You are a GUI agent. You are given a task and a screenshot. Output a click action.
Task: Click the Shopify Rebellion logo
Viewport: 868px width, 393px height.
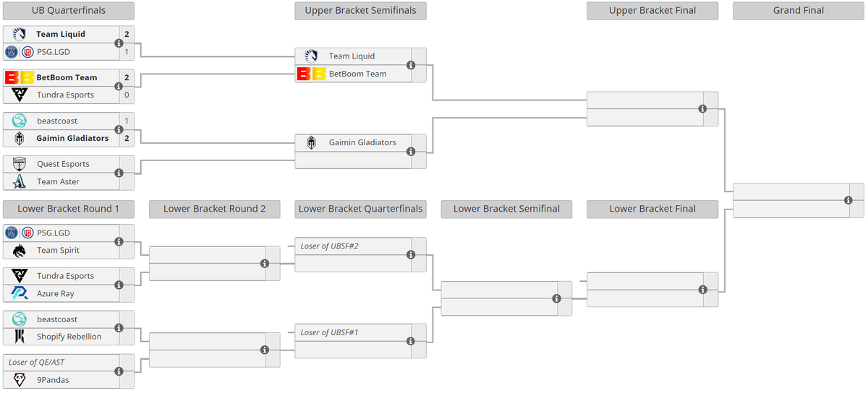19,337
